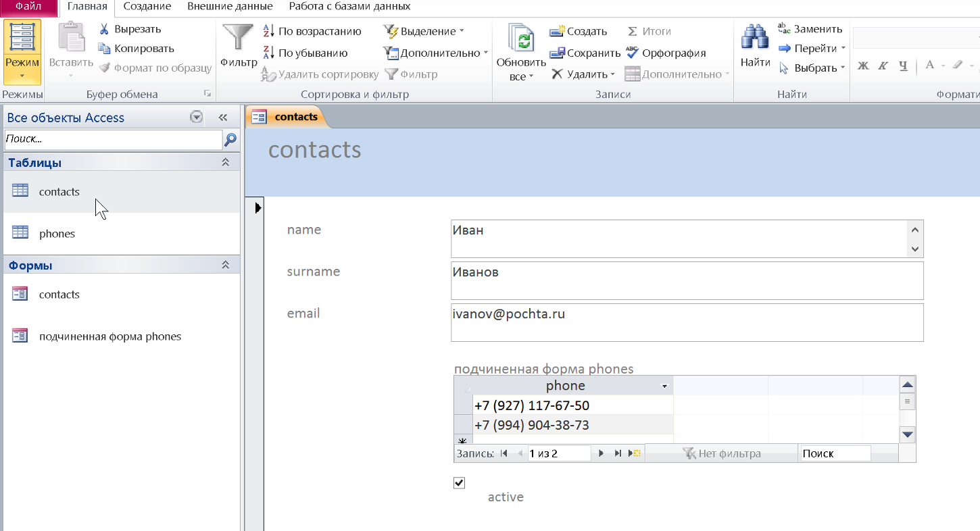Click the search magnifier in navigation pane

click(230, 140)
